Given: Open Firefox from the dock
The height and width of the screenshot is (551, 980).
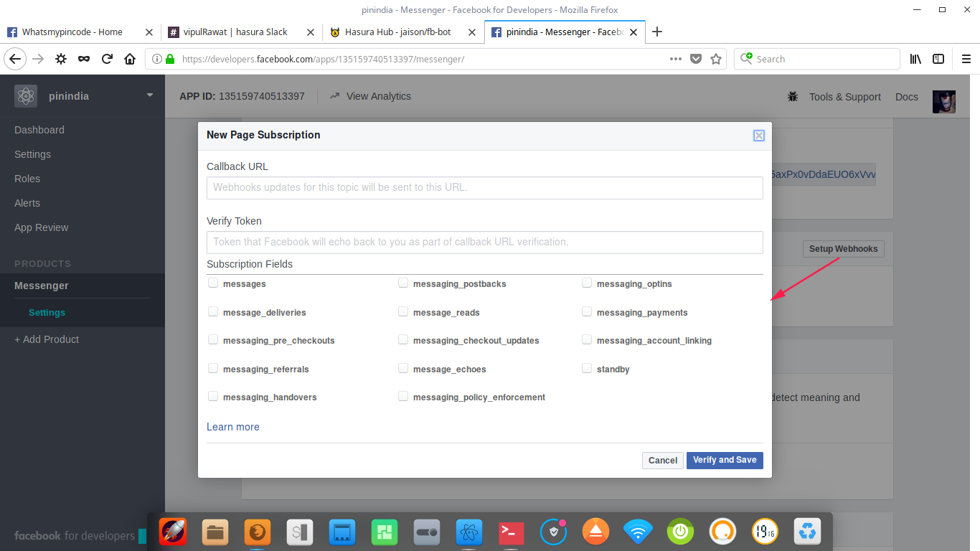Looking at the screenshot, I should click(x=258, y=532).
